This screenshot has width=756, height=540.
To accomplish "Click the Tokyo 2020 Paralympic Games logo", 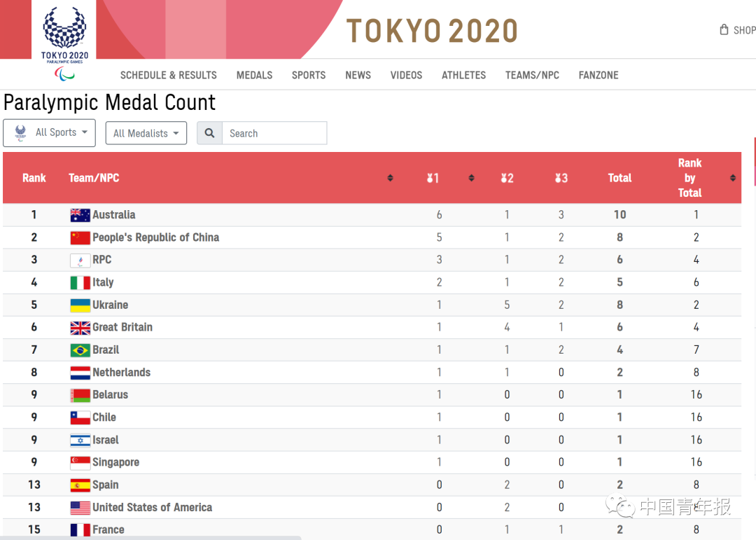I will (x=64, y=41).
